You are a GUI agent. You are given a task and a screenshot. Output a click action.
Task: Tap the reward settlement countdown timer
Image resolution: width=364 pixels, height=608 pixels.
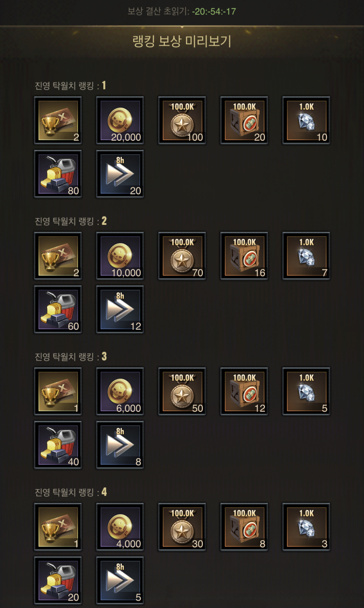(x=214, y=11)
